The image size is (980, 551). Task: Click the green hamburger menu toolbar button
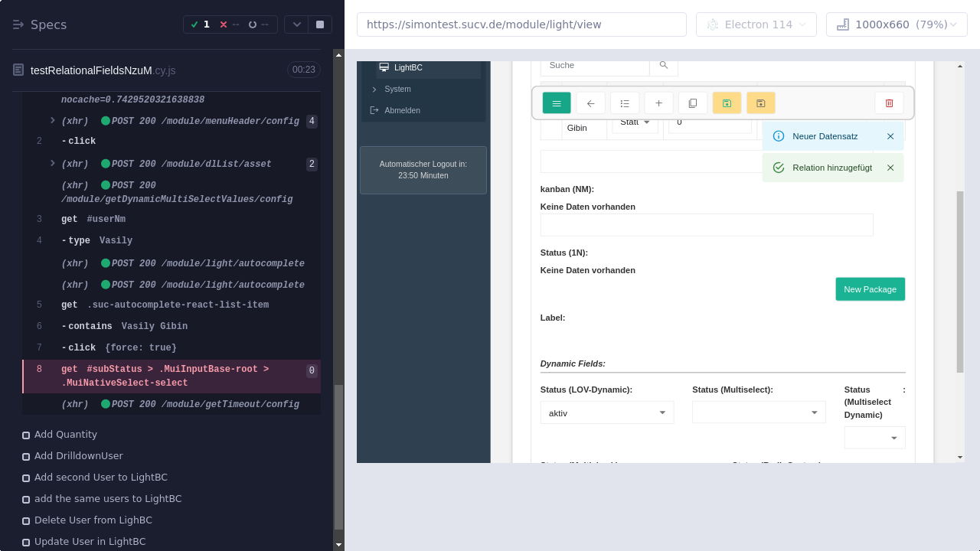pos(557,103)
